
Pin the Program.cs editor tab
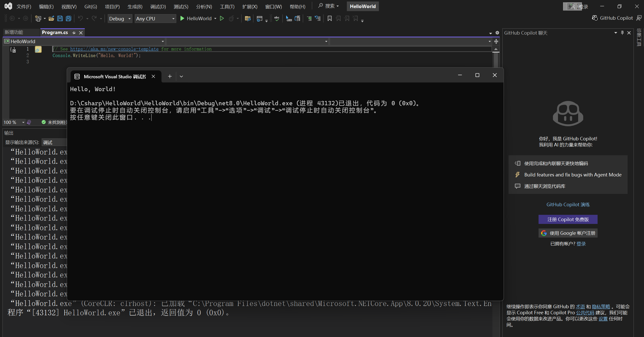click(x=74, y=33)
